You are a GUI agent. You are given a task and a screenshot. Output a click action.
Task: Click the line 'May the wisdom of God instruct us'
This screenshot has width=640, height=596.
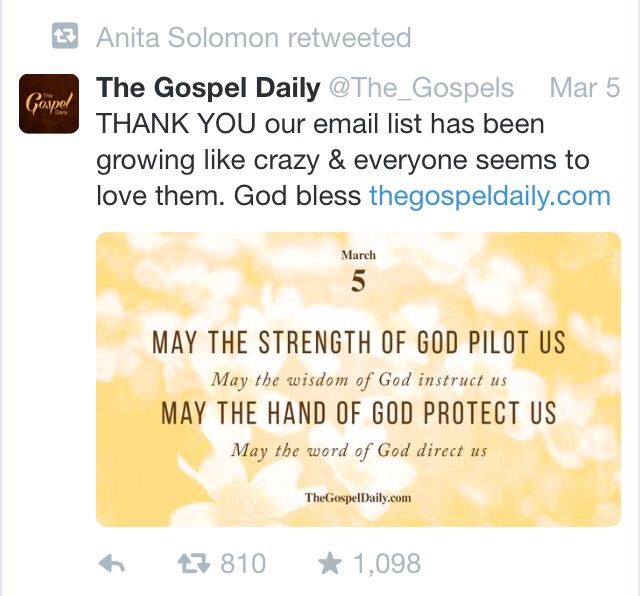tap(359, 380)
